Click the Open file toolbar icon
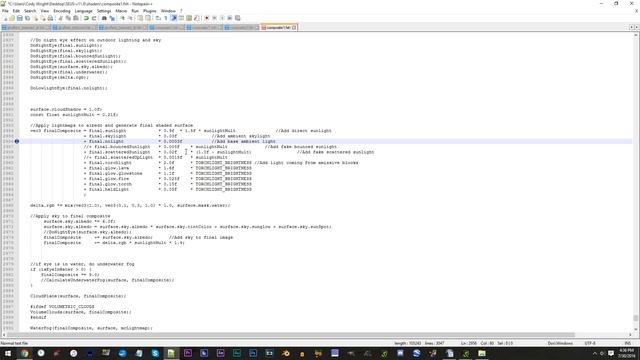Screen dimensions: 640x360 pos(12,18)
